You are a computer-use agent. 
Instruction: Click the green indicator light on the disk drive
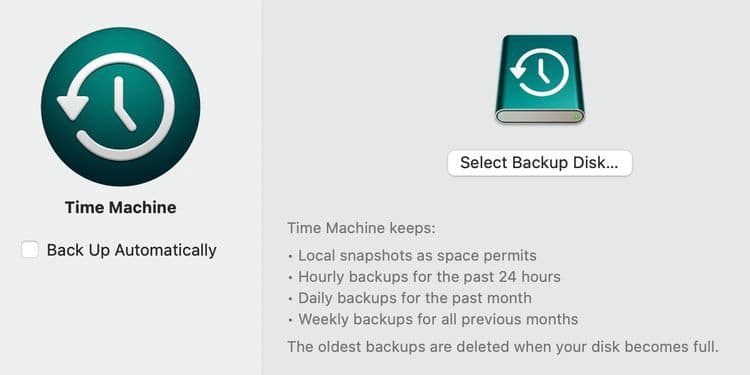tap(577, 116)
